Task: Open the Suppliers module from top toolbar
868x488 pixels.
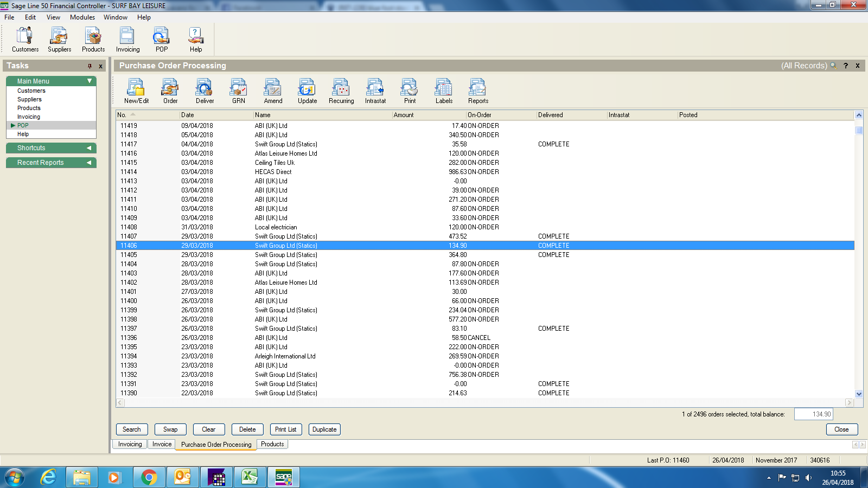Action: 59,40
